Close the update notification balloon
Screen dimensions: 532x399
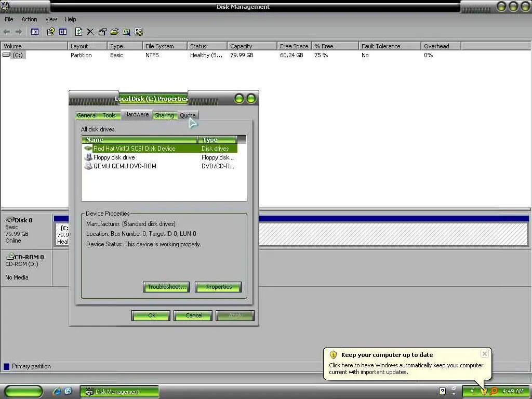coord(485,353)
